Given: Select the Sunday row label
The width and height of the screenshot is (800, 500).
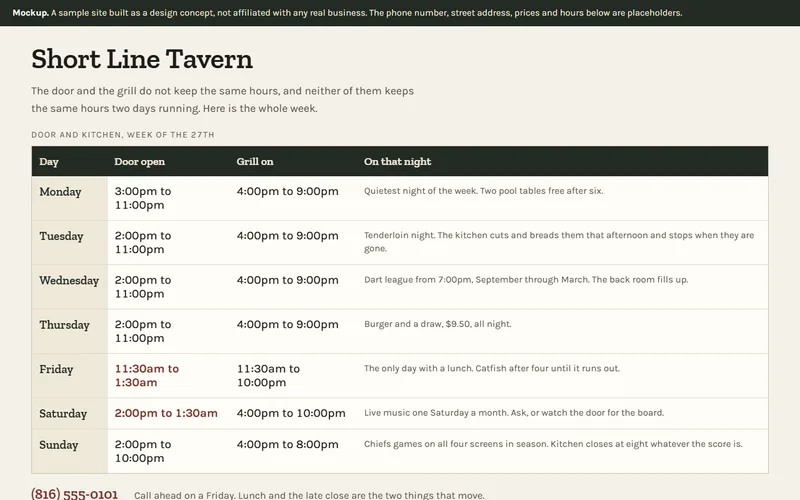Looking at the screenshot, I should click(59, 445).
